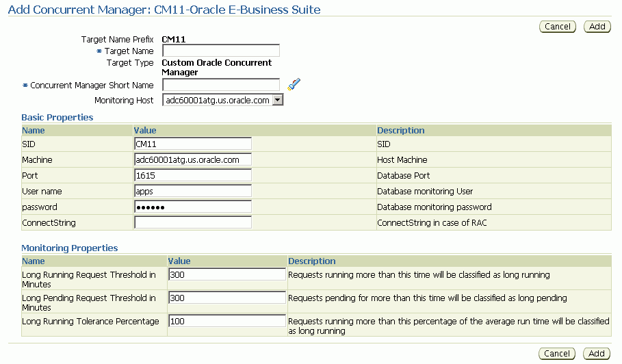Click the Description column header in Monitoring Properties

[x=312, y=261]
